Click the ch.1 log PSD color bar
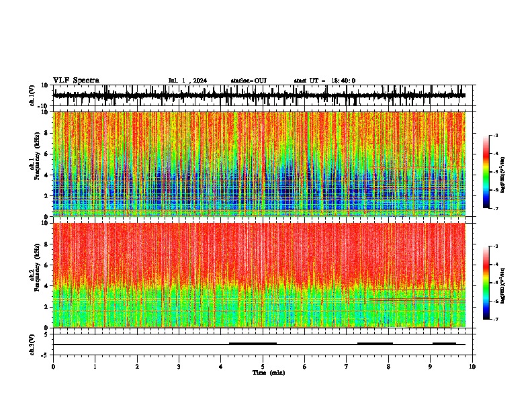Screen dimensions: 532x411 486,172
